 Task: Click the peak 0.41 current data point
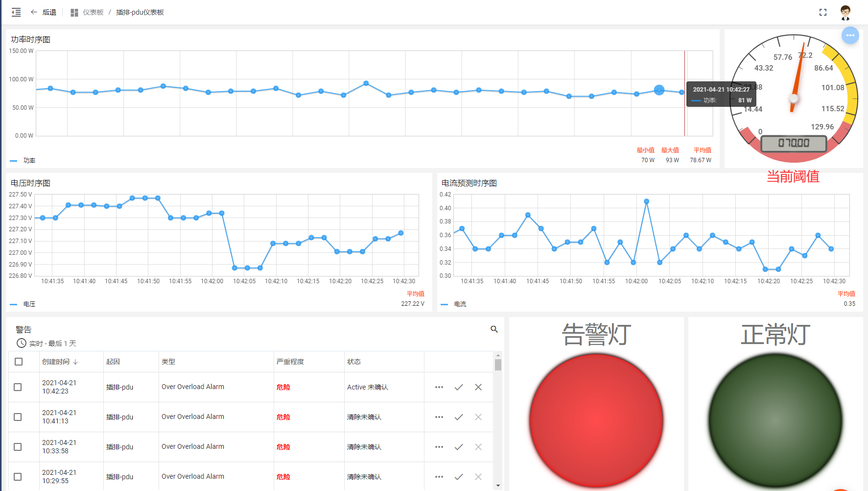[x=646, y=201]
